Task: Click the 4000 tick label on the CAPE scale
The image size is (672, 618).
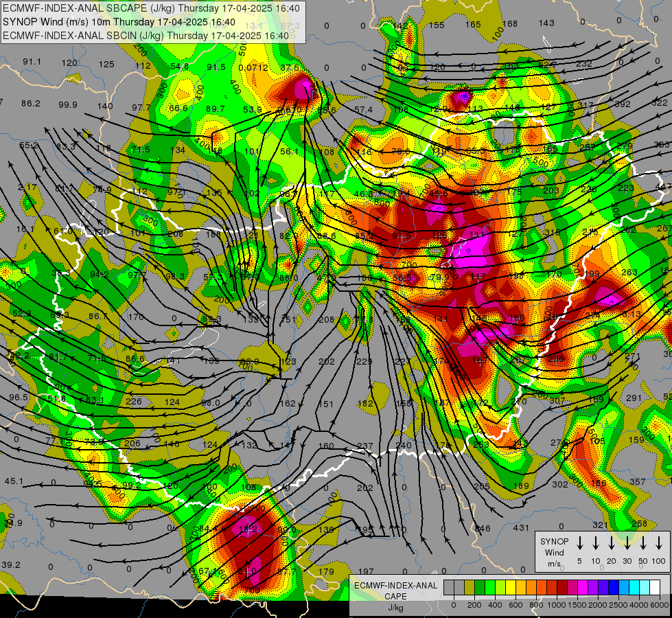Action: pyautogui.click(x=639, y=605)
